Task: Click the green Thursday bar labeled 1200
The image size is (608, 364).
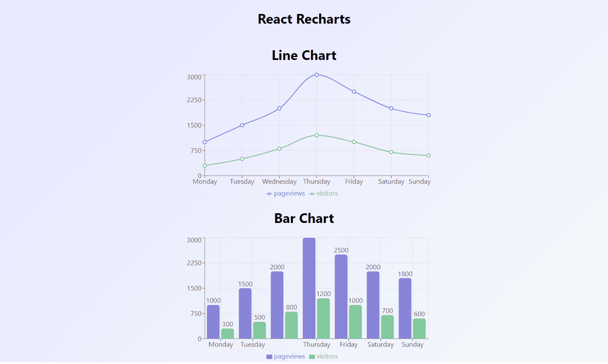Action: click(x=323, y=319)
